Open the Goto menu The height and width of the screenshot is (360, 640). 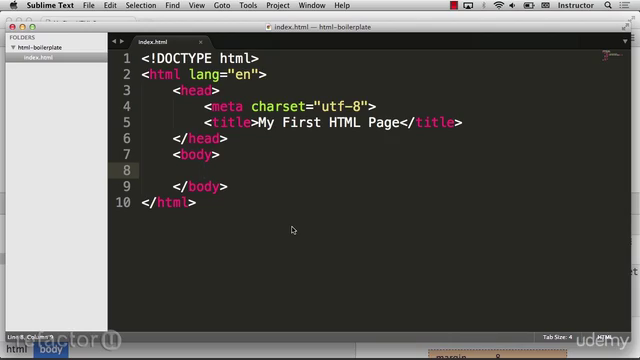[x=222, y=5]
